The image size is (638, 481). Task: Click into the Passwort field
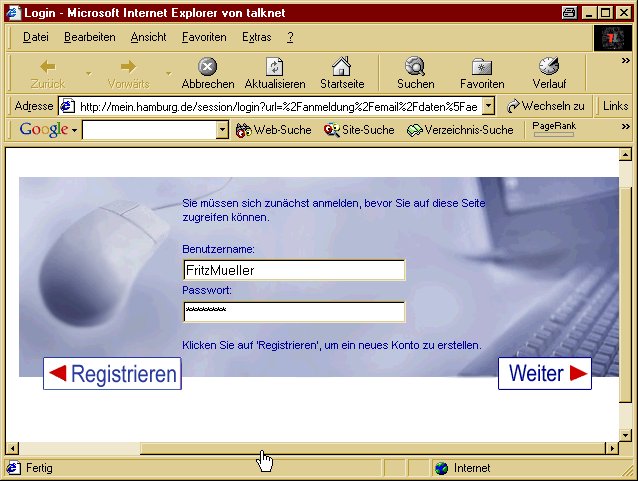294,312
